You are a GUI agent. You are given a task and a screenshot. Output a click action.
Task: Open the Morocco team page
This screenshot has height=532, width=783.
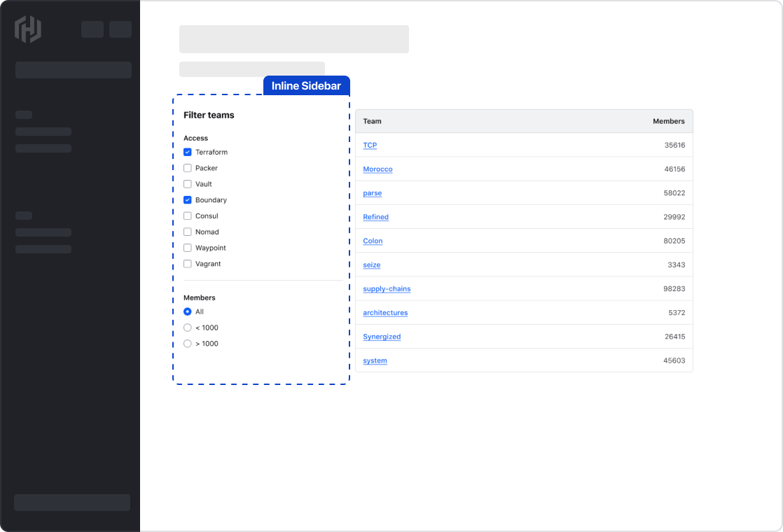click(x=377, y=169)
